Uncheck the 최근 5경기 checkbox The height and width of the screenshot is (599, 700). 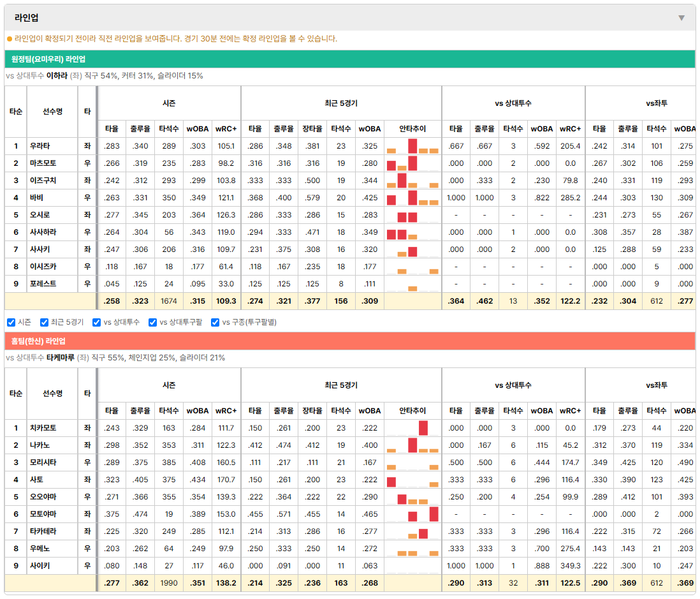click(44, 323)
